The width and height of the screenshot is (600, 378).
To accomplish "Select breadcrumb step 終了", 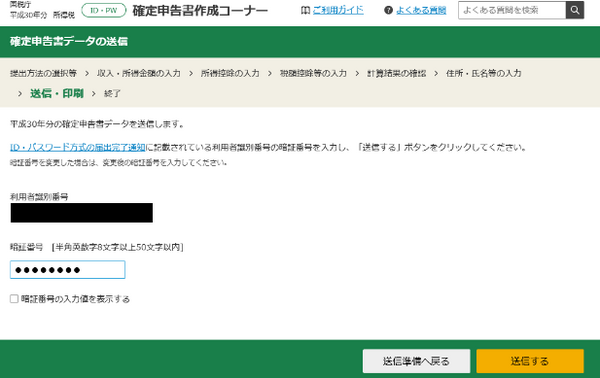I will click(x=112, y=93).
